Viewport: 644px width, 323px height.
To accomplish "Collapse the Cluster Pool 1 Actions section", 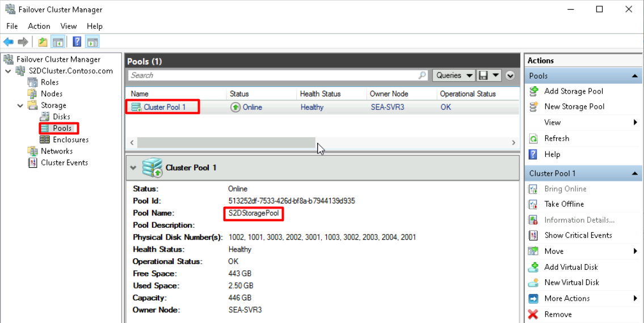I will click(x=634, y=173).
